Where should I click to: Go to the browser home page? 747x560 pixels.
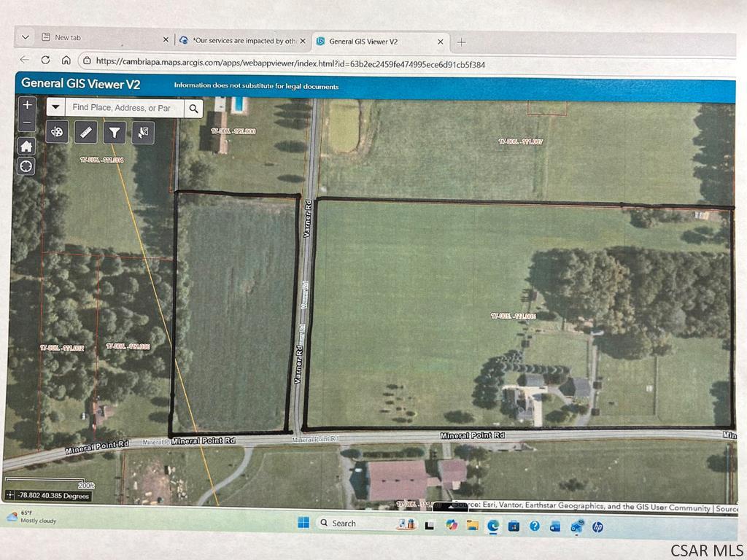66,60
